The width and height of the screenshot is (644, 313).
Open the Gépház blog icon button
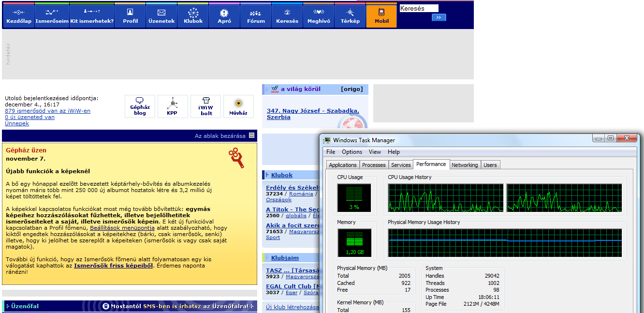click(x=140, y=106)
